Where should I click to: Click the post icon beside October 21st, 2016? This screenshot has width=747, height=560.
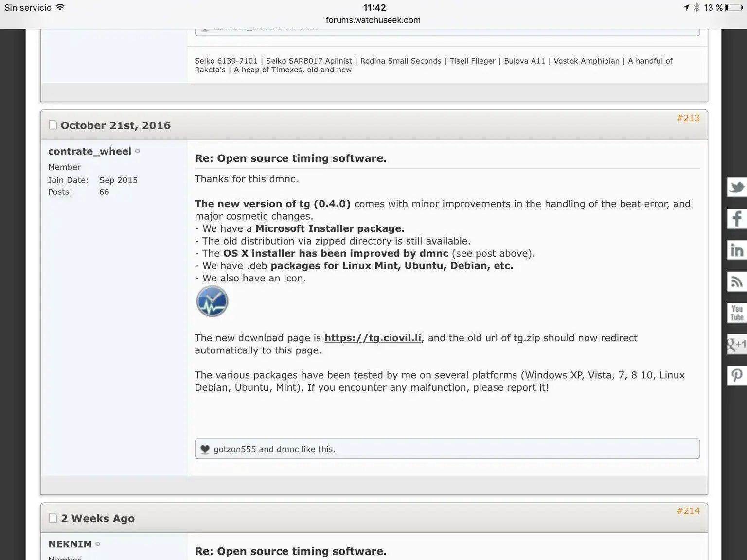point(53,125)
